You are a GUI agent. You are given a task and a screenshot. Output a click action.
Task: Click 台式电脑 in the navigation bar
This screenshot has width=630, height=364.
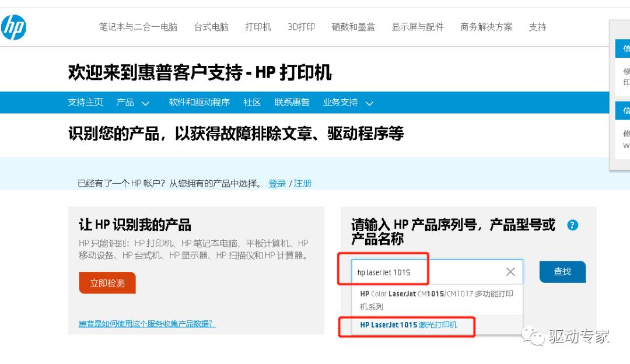click(x=211, y=27)
